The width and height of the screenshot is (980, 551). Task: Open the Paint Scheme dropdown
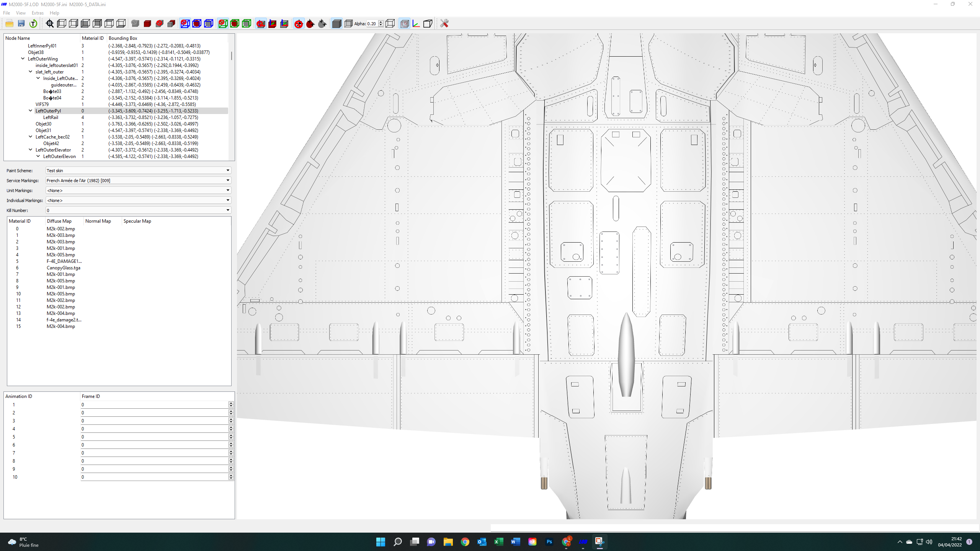point(138,170)
